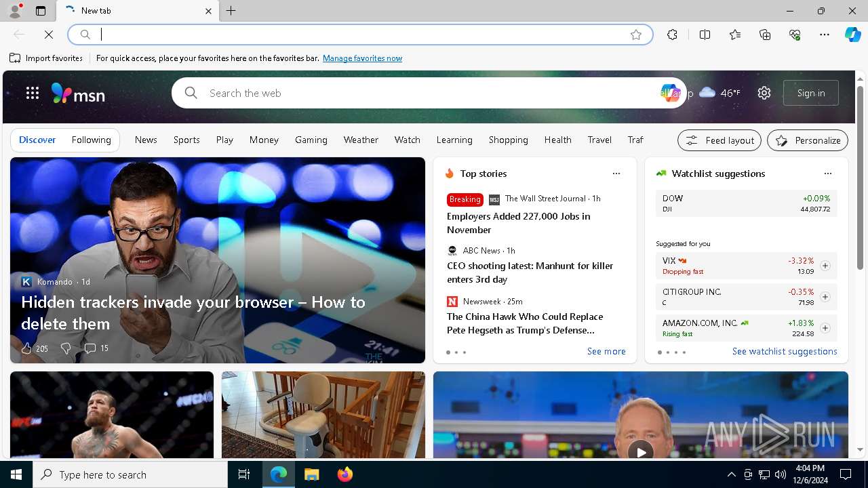This screenshot has width=868, height=488.
Task: Open the stair lift article thumbnail
Action: click(323, 415)
